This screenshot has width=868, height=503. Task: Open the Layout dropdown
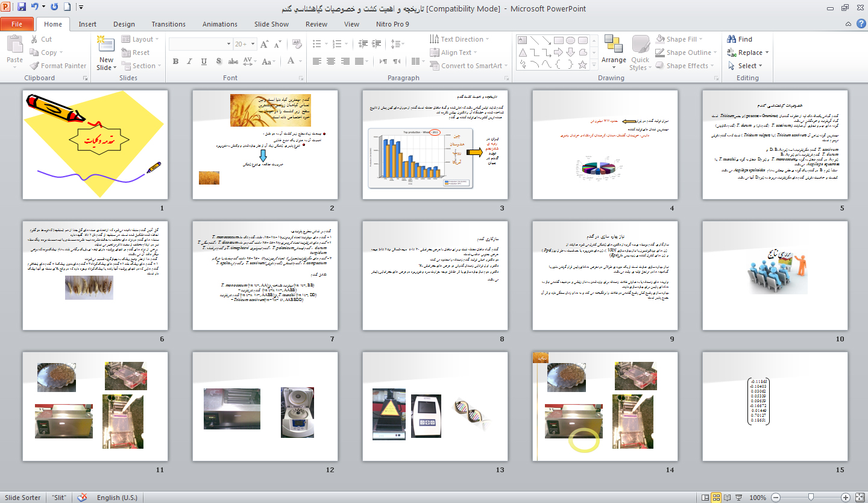pos(140,39)
